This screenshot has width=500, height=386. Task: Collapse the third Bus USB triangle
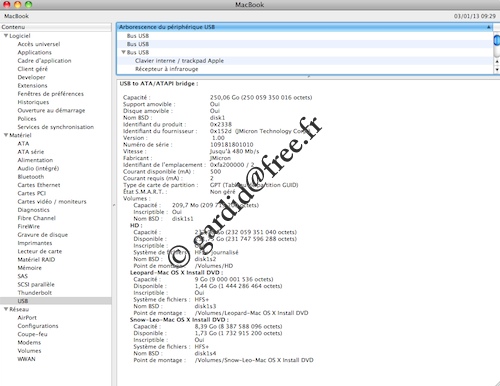click(x=123, y=52)
